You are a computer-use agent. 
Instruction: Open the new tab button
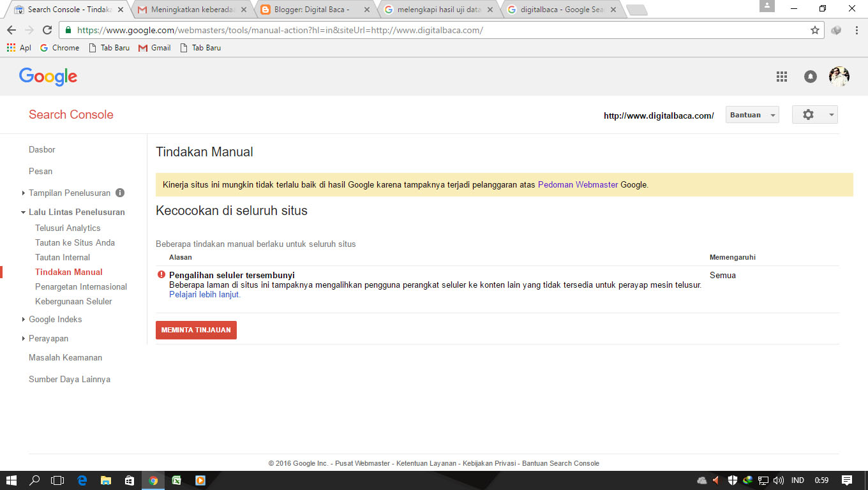click(x=636, y=10)
